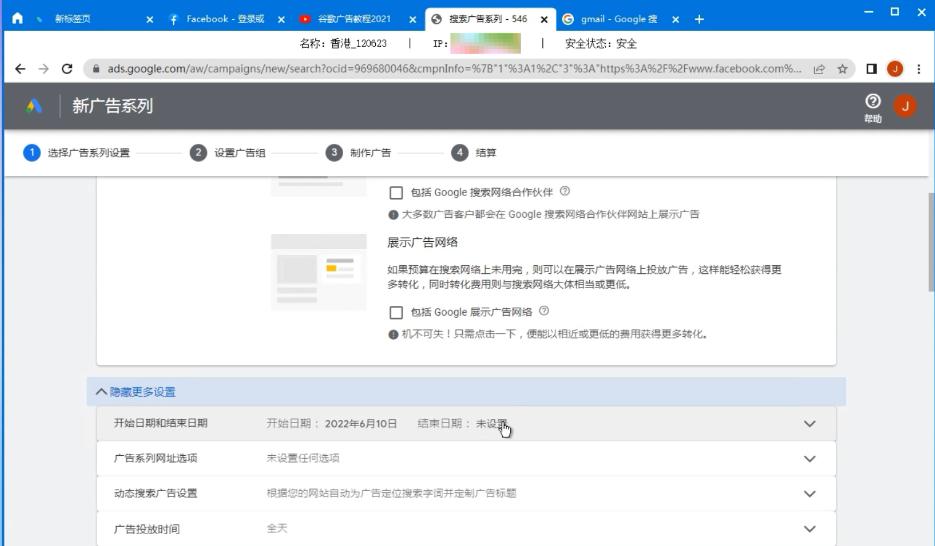Screen dimensions: 935x546
Task: Click the address bar URL field
Action: tap(453, 69)
